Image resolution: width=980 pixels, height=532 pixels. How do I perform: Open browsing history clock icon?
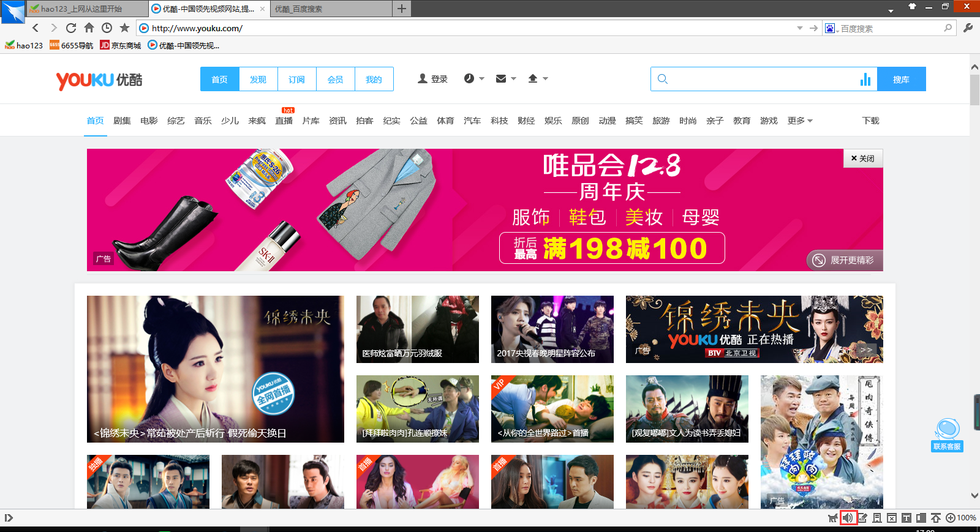click(107, 28)
